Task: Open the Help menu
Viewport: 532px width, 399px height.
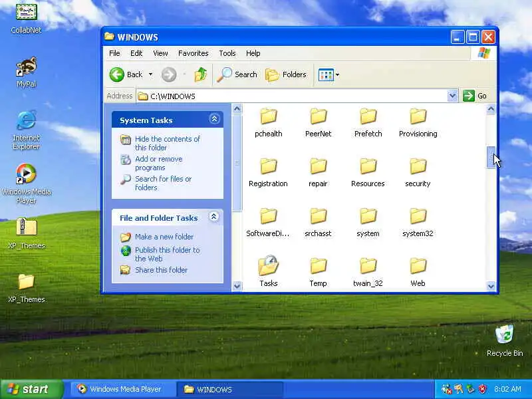Action: [x=253, y=53]
